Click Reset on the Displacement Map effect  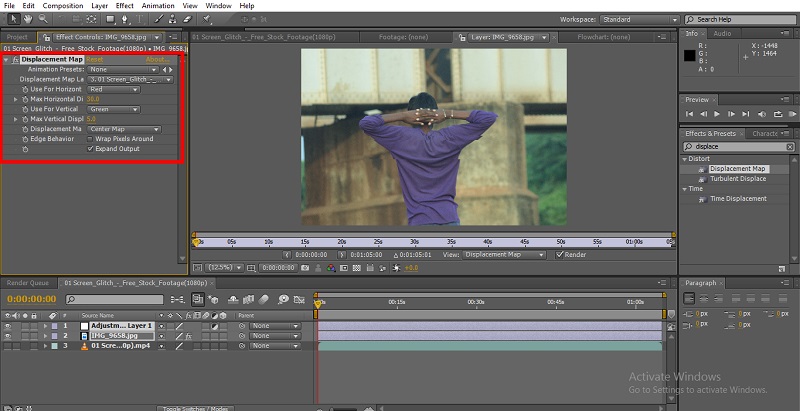tap(94, 59)
